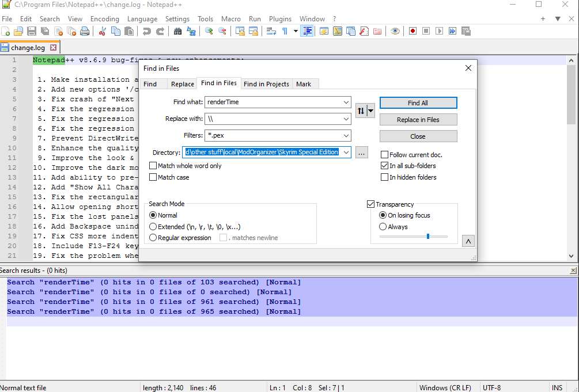The image size is (579, 392).
Task: Open Folder as Workspace toolbar icon
Action: click(377, 32)
